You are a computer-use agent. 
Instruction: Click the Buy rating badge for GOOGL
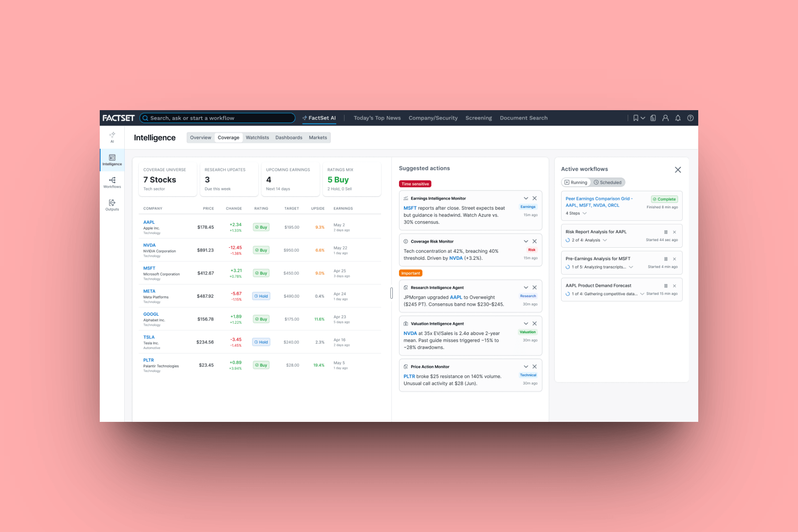click(261, 319)
